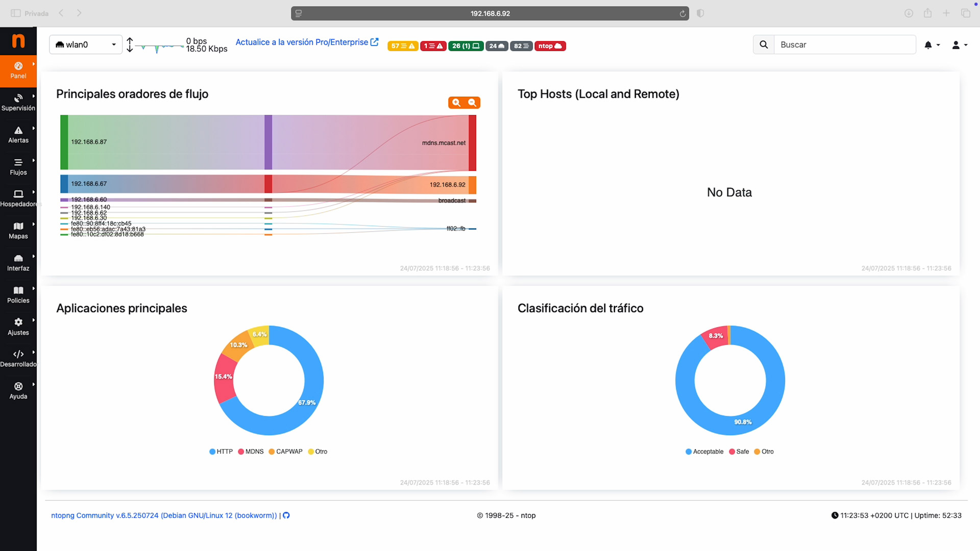Click the 10.3% CAPWAP donut segment
The width and height of the screenshot is (980, 551).
(x=238, y=345)
